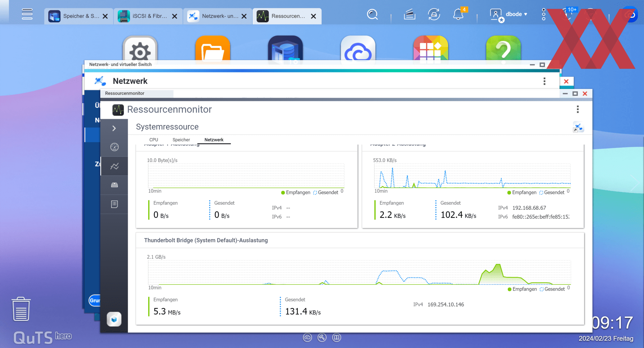The height and width of the screenshot is (348, 644).
Task: Select the system resource graph sidebar icon
Action: [x=114, y=166]
